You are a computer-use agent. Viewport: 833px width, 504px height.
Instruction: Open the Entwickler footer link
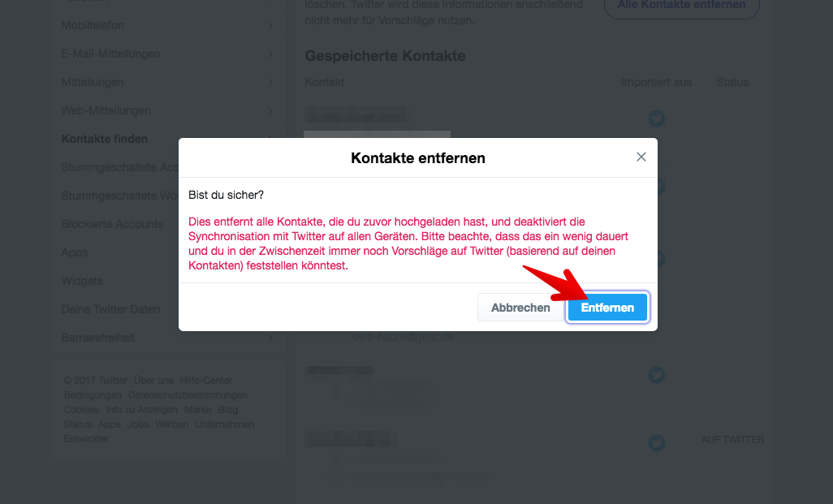click(x=86, y=439)
